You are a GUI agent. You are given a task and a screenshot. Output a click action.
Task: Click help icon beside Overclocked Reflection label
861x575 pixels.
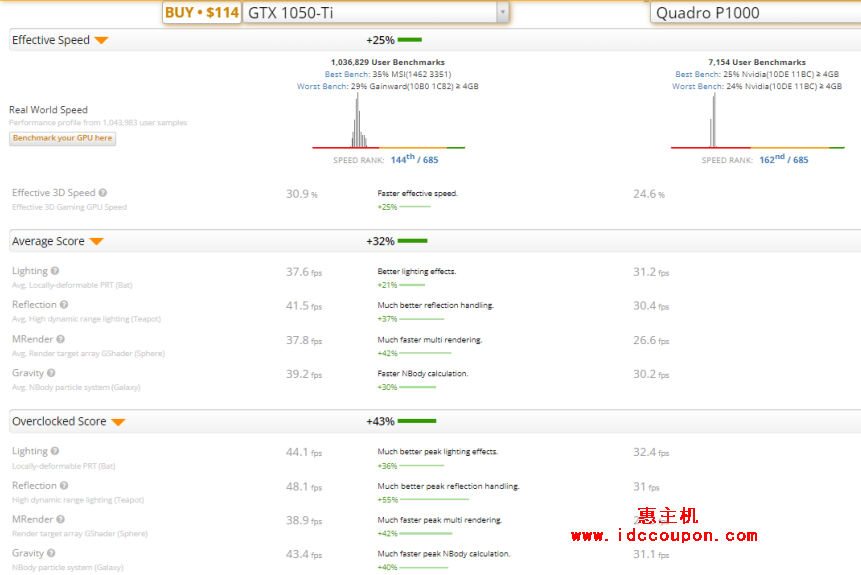tap(64, 485)
